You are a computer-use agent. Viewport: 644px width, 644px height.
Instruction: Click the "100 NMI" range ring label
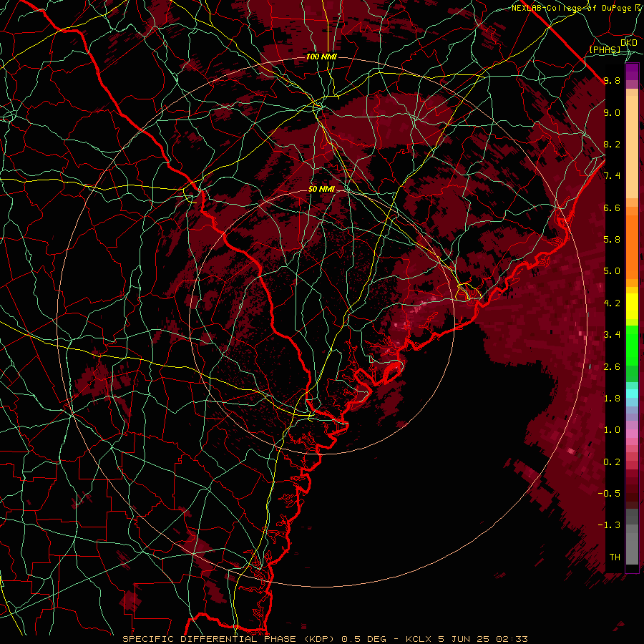point(321,57)
